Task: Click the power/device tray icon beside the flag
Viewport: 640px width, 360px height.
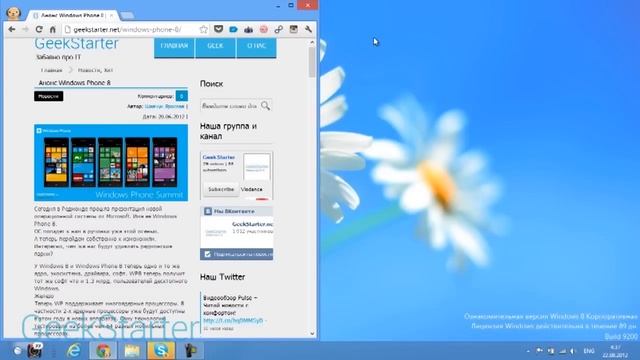Action: 551,351
